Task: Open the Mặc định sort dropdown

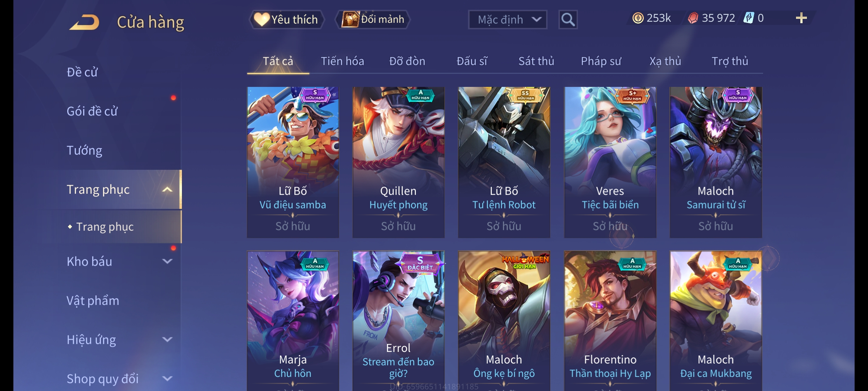Action: coord(507,20)
